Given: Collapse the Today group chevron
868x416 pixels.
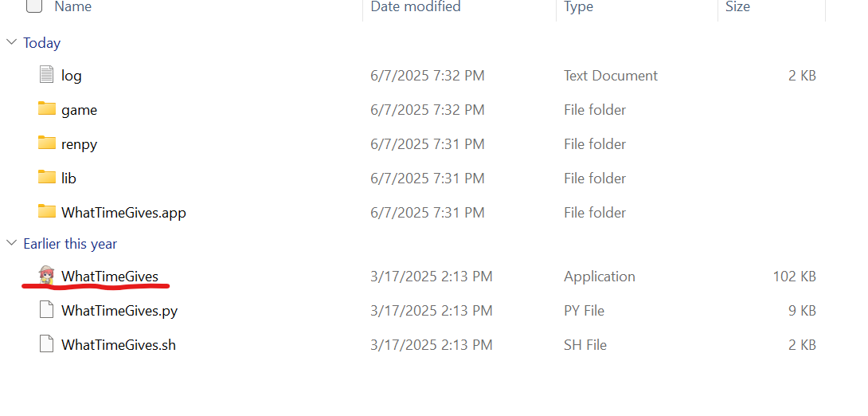Looking at the screenshot, I should coord(11,42).
